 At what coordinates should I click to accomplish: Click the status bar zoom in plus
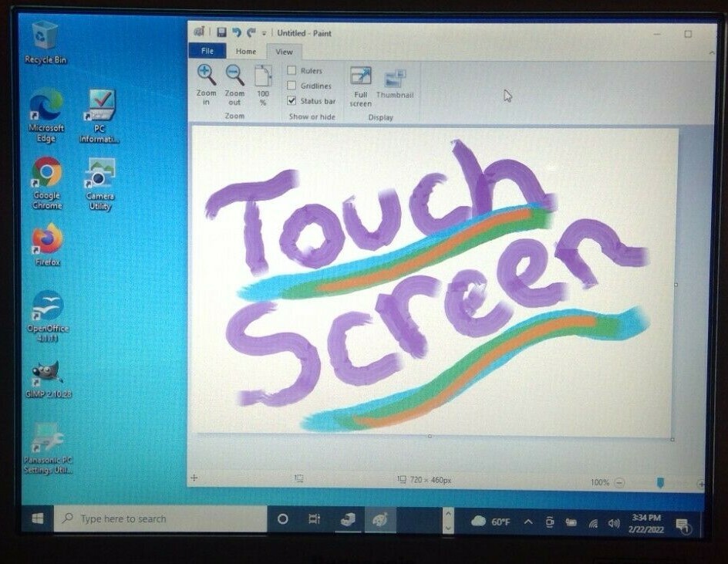tap(701, 484)
